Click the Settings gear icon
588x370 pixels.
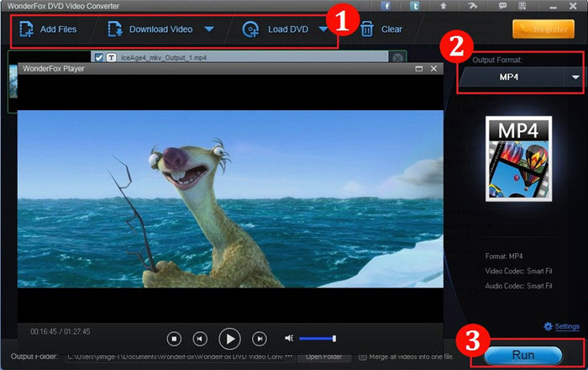548,326
